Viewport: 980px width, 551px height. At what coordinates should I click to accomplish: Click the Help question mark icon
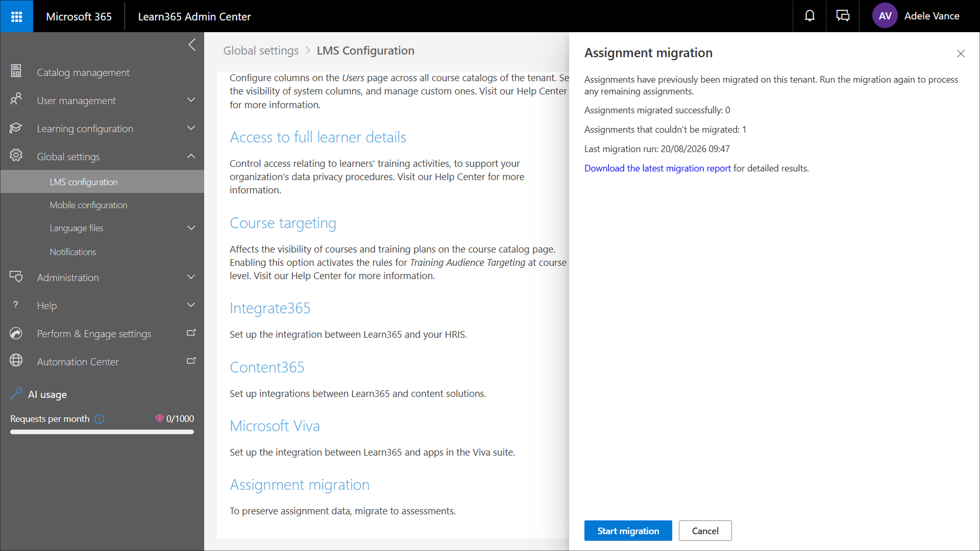[x=16, y=305]
